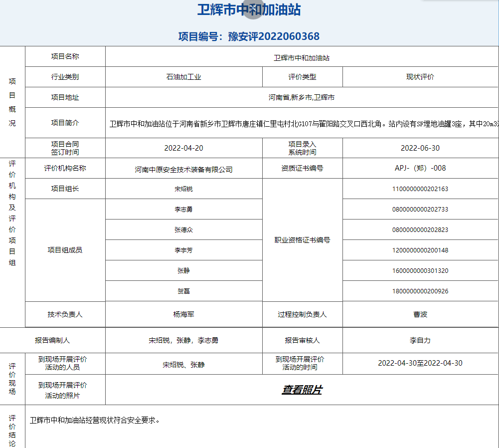Click the 报告编制人 label cell

coord(52,340)
